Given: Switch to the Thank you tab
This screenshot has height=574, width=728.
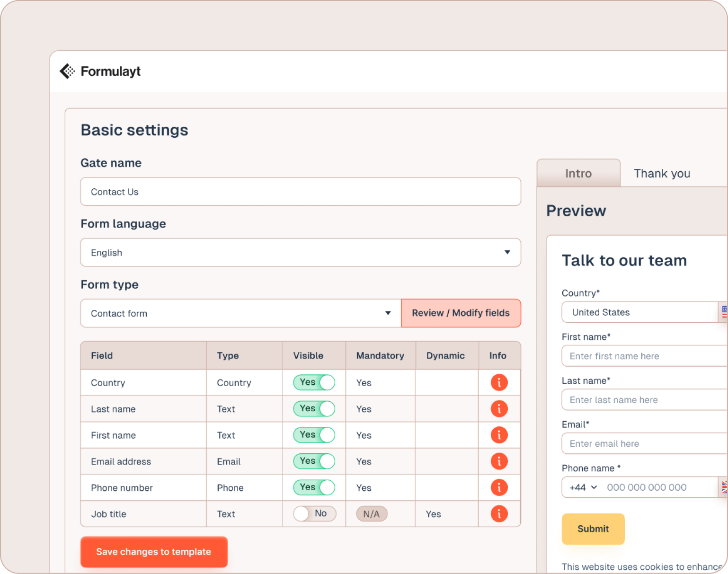Looking at the screenshot, I should [x=662, y=174].
